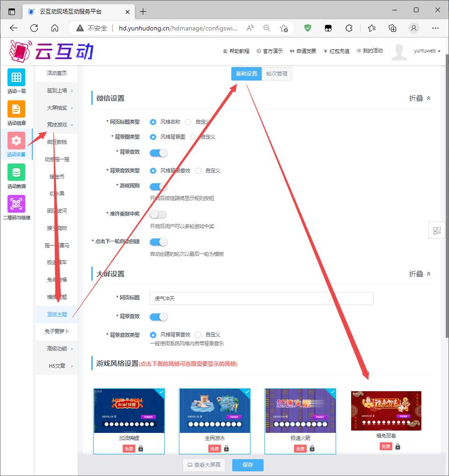Click the floating QR code icon at right edge
This screenshot has height=476, width=449.
pos(437,230)
